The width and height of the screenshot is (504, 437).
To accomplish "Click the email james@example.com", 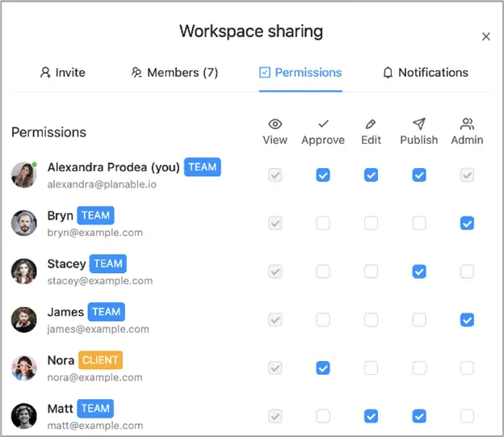I will [x=98, y=329].
